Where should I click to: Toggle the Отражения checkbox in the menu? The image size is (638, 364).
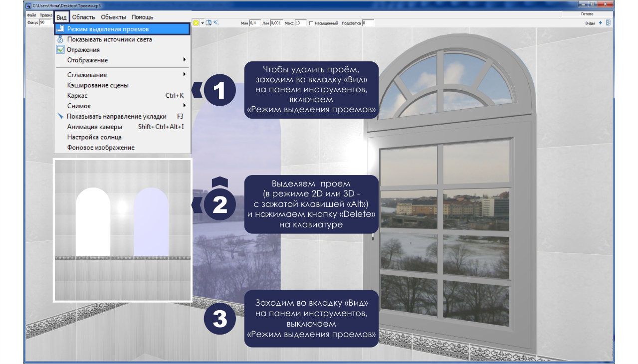[x=60, y=50]
